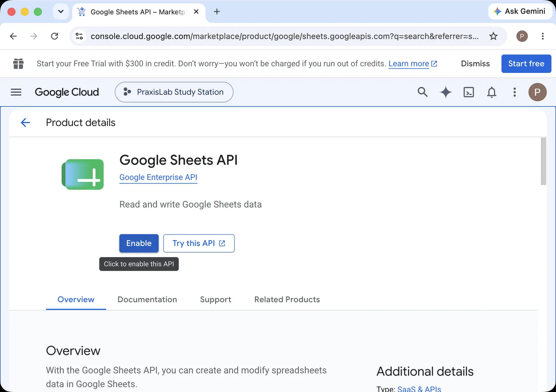This screenshot has width=556, height=392.
Task: Click the Google Sheets API title text
Action: click(x=179, y=160)
